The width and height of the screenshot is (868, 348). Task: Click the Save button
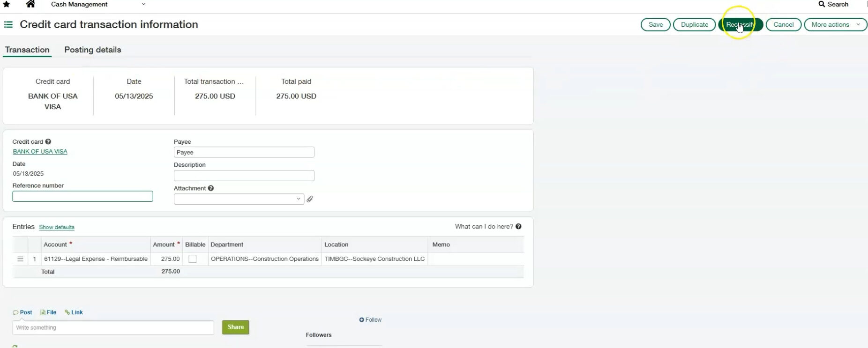[655, 24]
